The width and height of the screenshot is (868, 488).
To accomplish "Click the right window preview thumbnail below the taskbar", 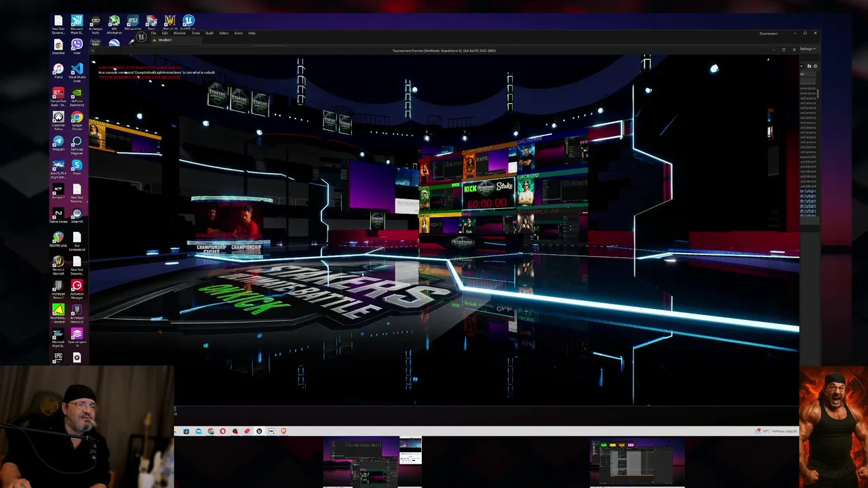I will point(637,463).
